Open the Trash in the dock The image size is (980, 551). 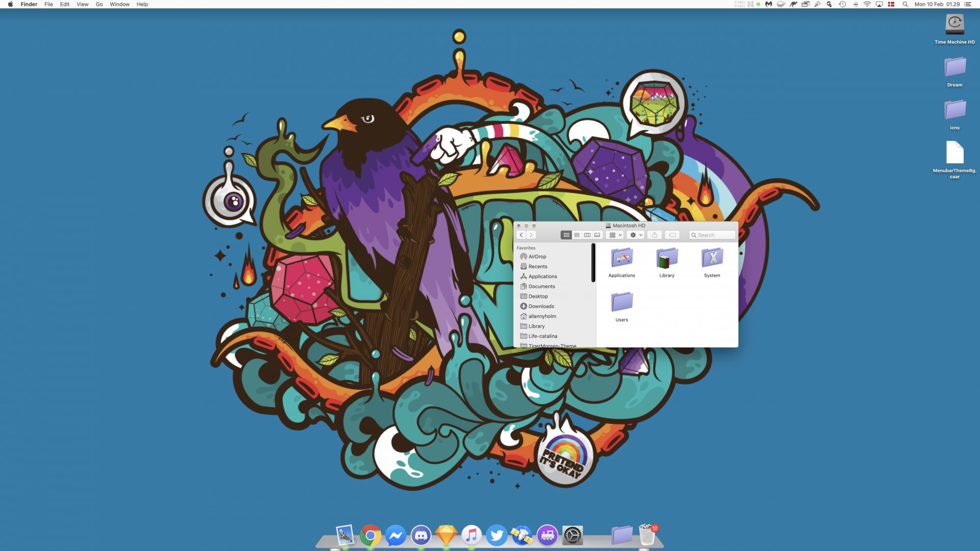(647, 535)
